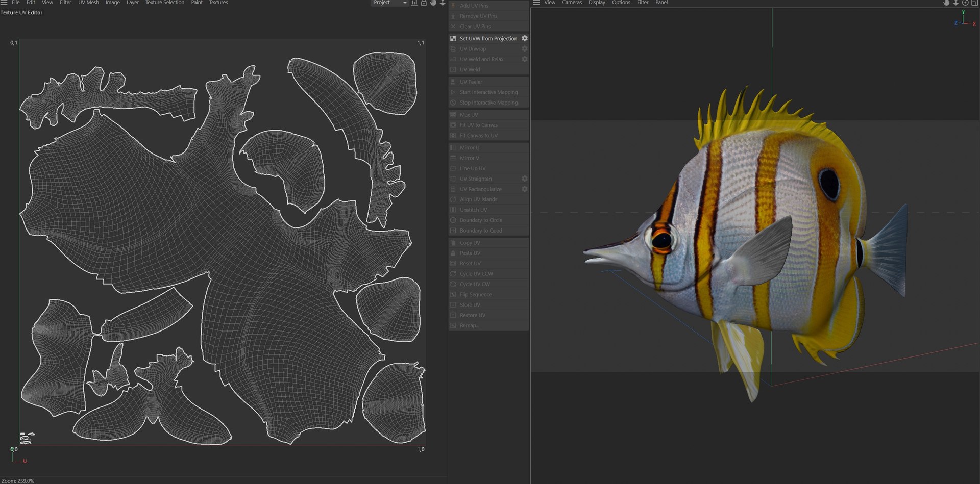Image resolution: width=980 pixels, height=484 pixels.
Task: Open the Image menu
Action: [x=112, y=3]
